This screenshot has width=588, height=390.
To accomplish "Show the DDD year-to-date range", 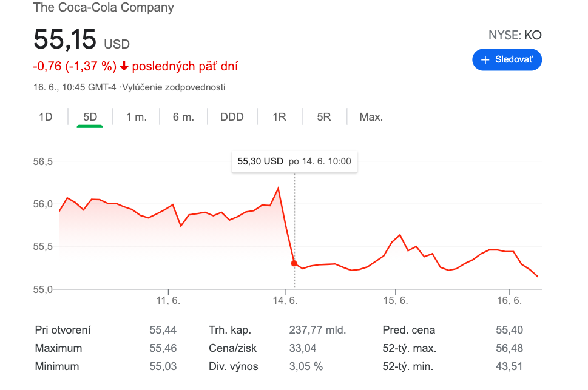I will [232, 117].
